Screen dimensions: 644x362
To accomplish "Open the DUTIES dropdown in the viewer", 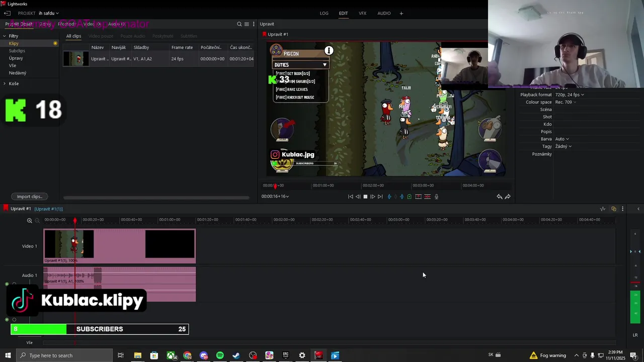I will click(x=300, y=64).
